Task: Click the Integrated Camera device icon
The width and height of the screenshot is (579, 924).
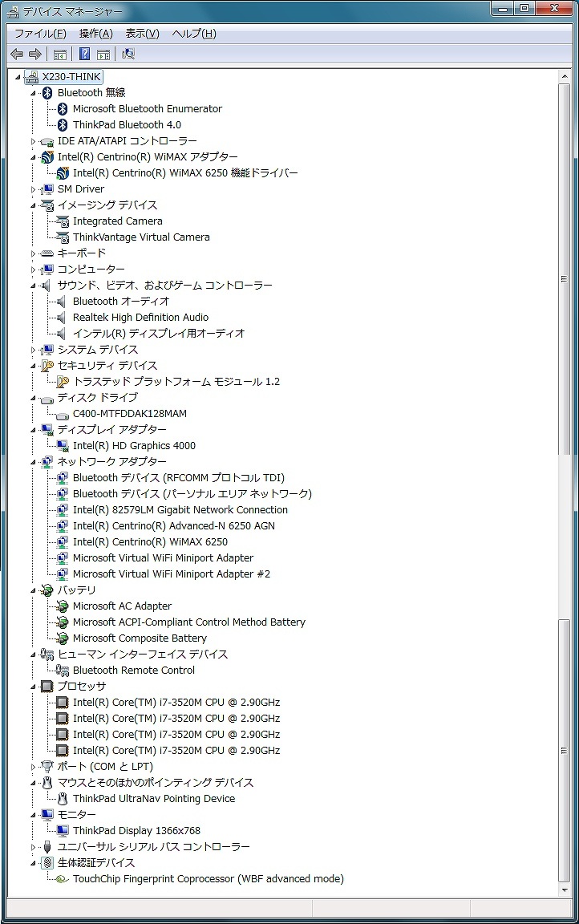Action: [x=63, y=221]
